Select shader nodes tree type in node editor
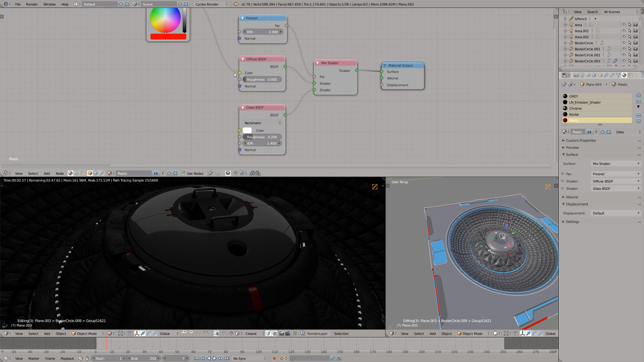The height and width of the screenshot is (362, 644). 70,173
